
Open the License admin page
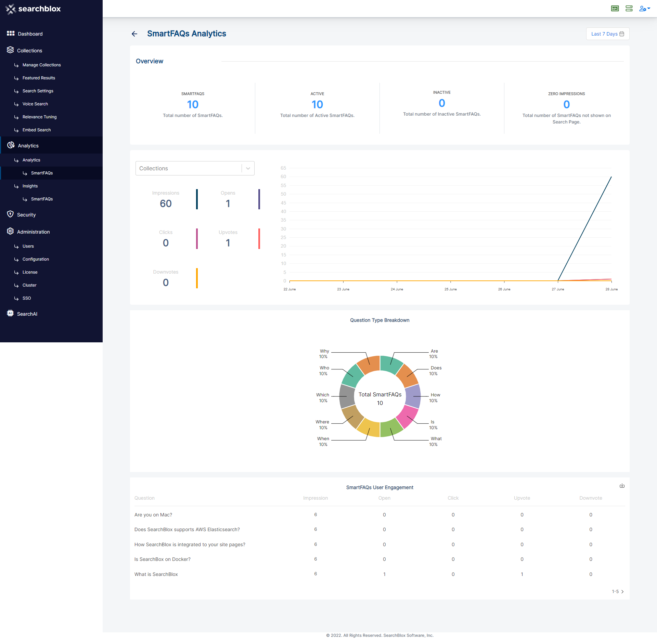(30, 272)
